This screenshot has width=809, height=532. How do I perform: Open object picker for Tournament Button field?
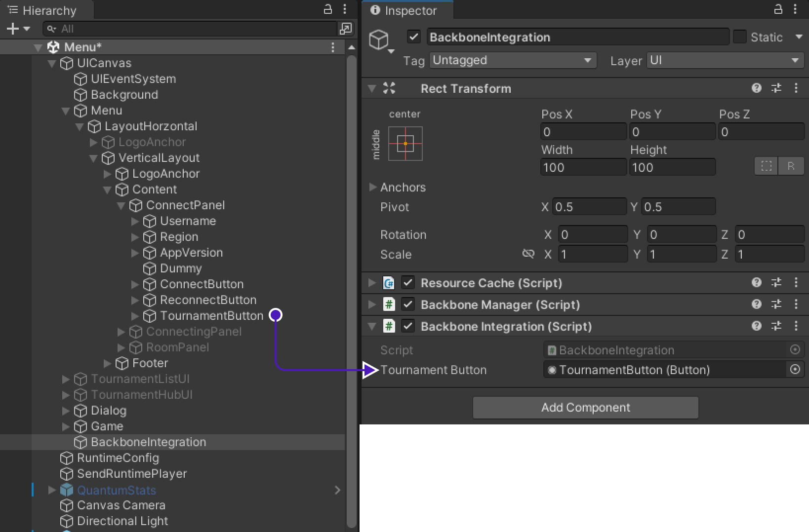pyautogui.click(x=795, y=370)
